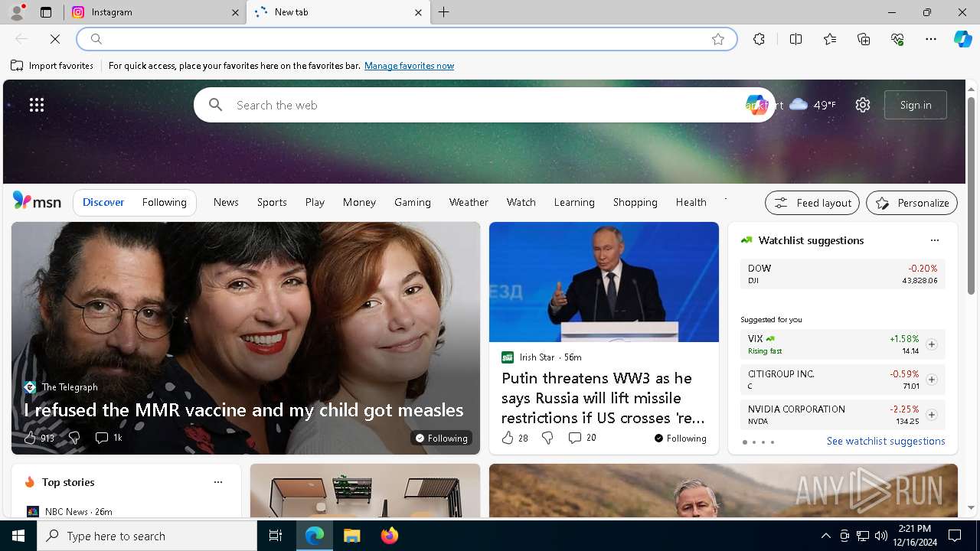Screen dimensions: 980x551
Task: Open the Favorites list
Action: pos(830,39)
